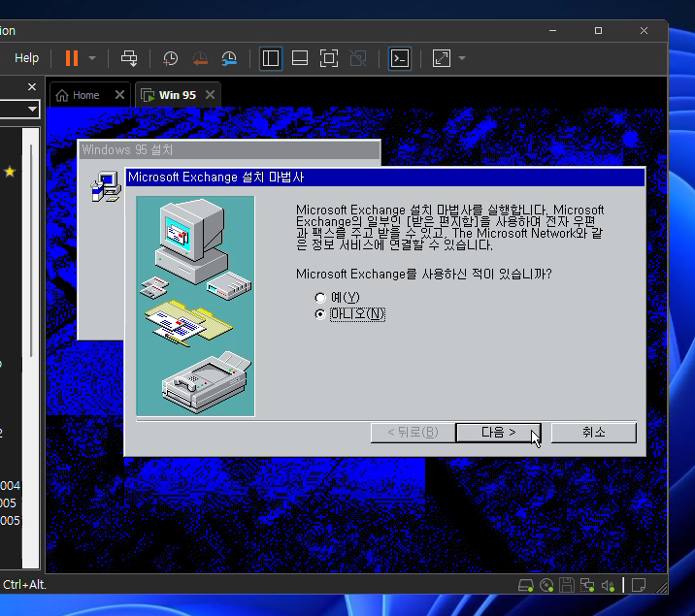Toggle the library sidebar view
This screenshot has height=616, width=695.
coord(271,58)
